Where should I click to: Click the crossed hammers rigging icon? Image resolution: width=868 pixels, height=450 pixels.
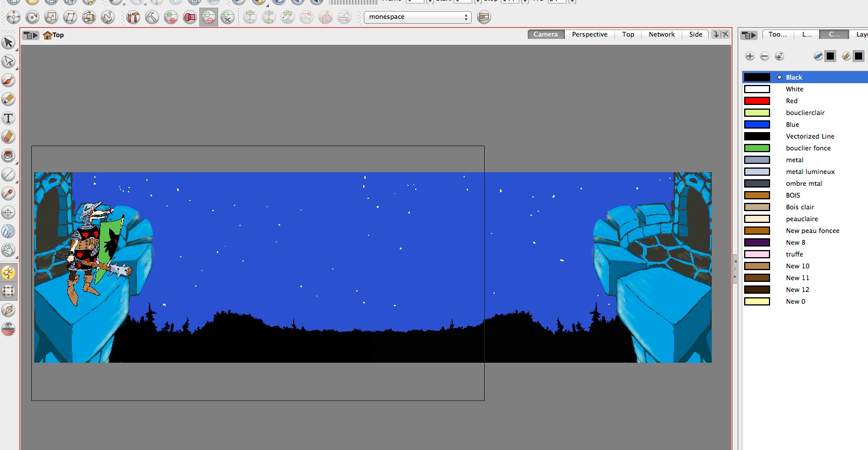click(133, 17)
